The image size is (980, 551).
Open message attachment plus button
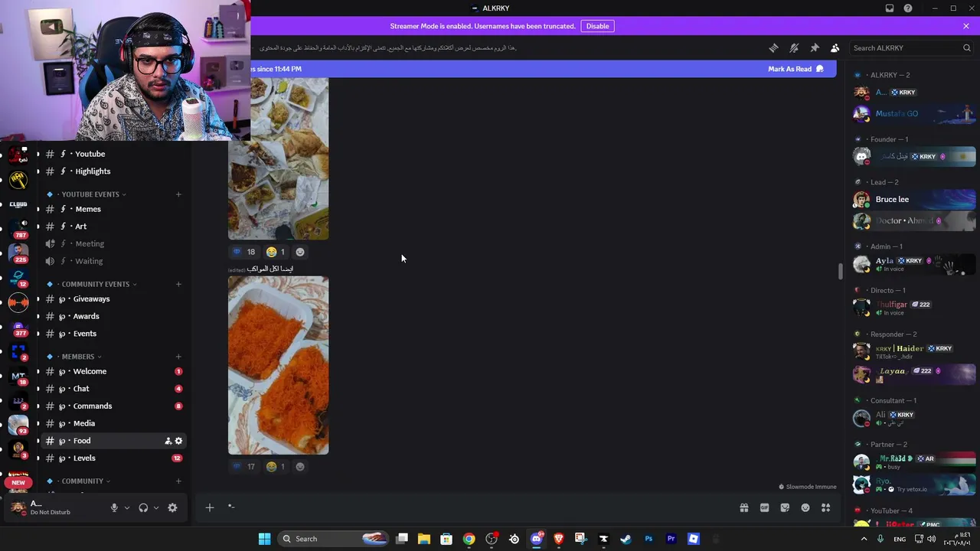click(209, 507)
